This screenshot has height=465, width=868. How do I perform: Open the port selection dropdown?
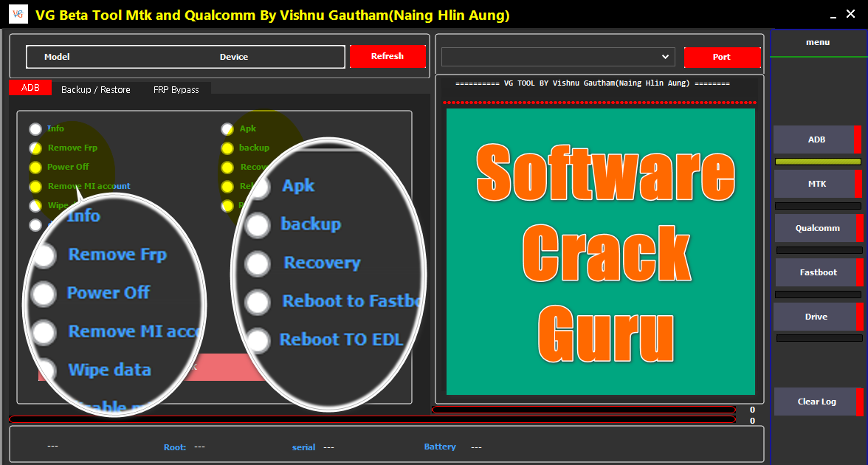(x=664, y=57)
